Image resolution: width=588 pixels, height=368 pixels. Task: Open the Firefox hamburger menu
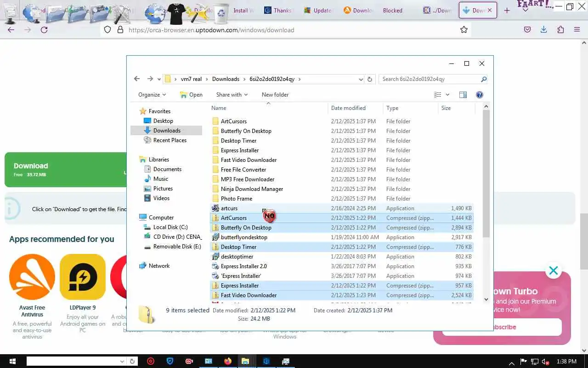[x=577, y=29]
